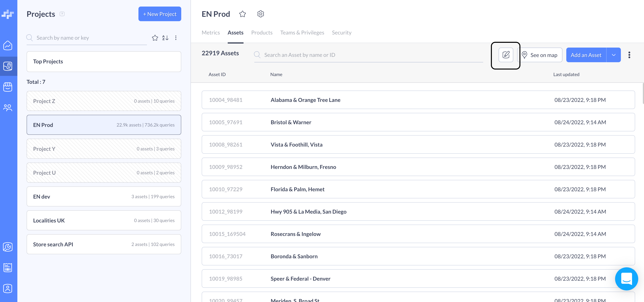Click the Projects help question icon

click(x=62, y=14)
